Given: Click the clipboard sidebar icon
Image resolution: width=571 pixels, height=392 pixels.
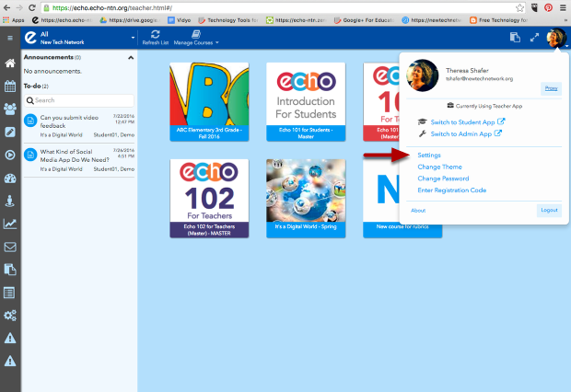Looking at the screenshot, I should [10, 270].
